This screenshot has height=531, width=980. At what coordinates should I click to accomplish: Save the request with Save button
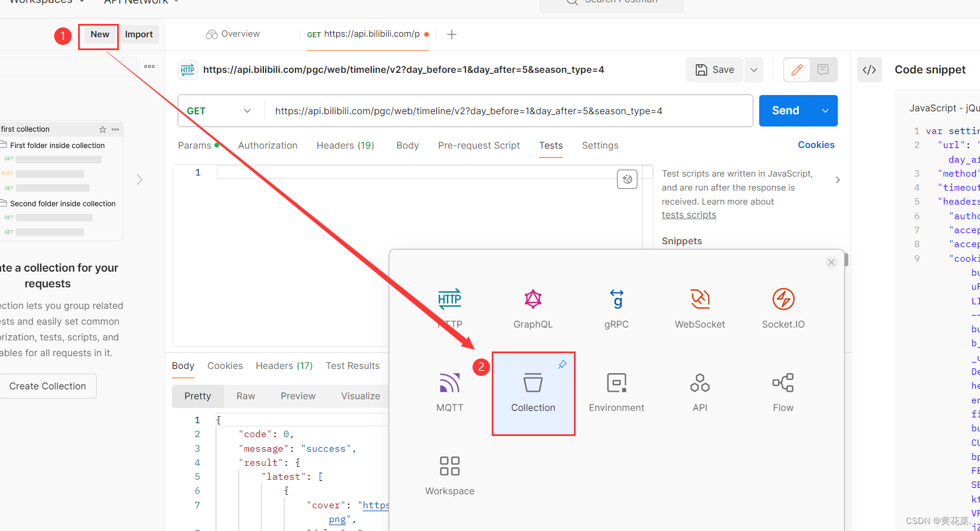(714, 70)
